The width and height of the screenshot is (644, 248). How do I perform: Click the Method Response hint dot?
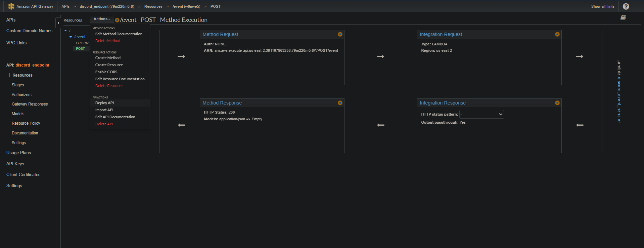(x=340, y=103)
